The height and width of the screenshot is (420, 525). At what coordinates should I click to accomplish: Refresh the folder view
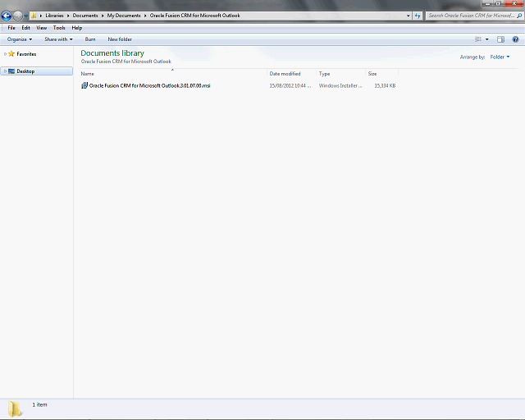418,16
